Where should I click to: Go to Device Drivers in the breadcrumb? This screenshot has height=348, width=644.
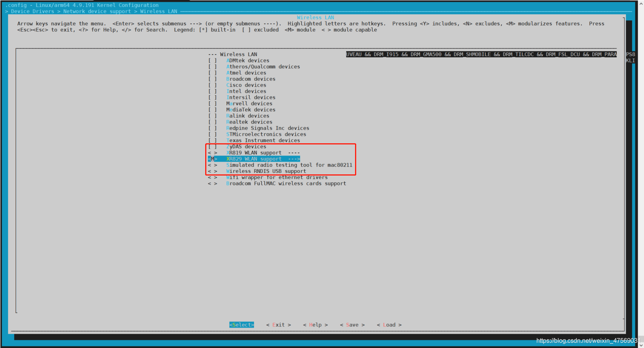point(33,12)
